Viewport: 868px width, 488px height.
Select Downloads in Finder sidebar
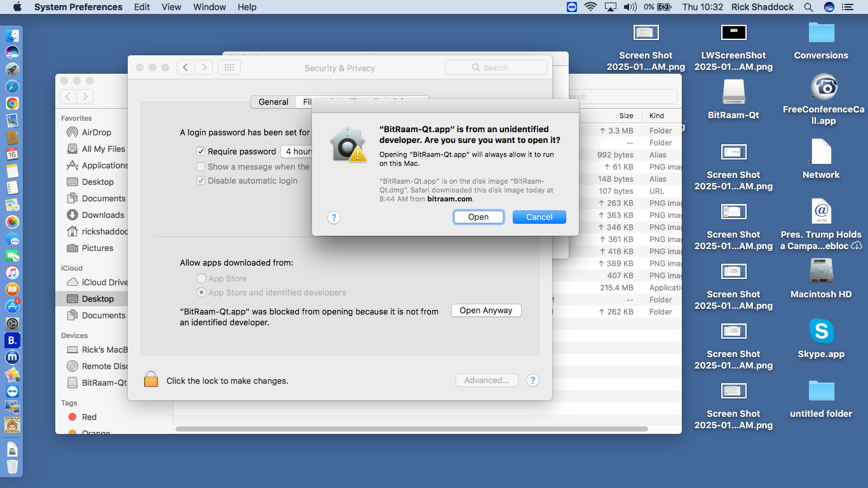coord(103,215)
